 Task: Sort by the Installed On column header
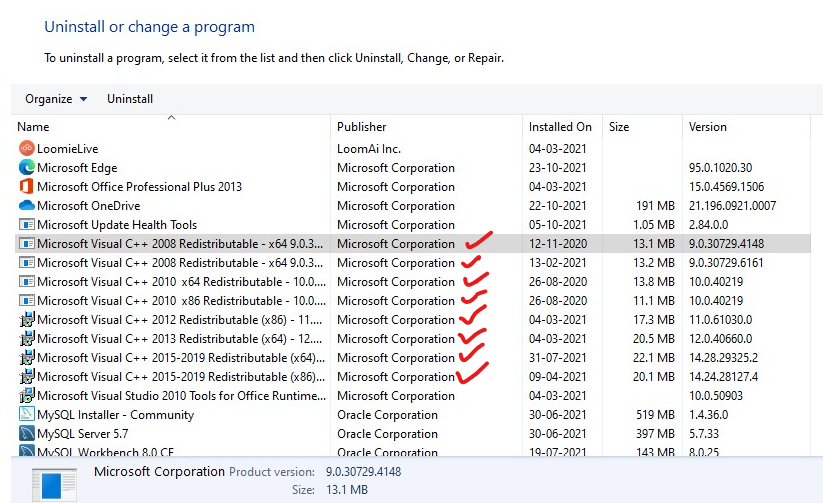coord(560,127)
